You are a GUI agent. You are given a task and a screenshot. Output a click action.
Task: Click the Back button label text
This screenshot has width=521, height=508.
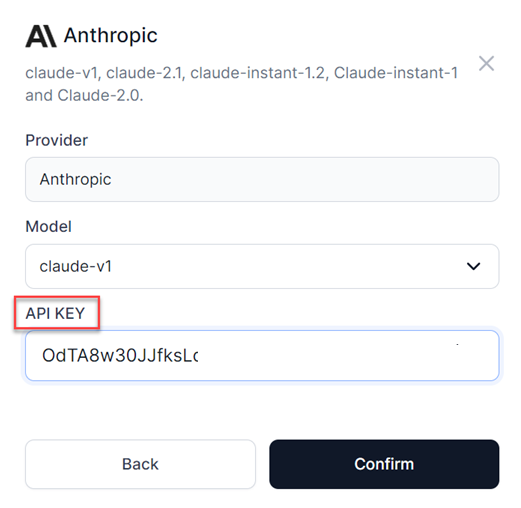point(140,464)
